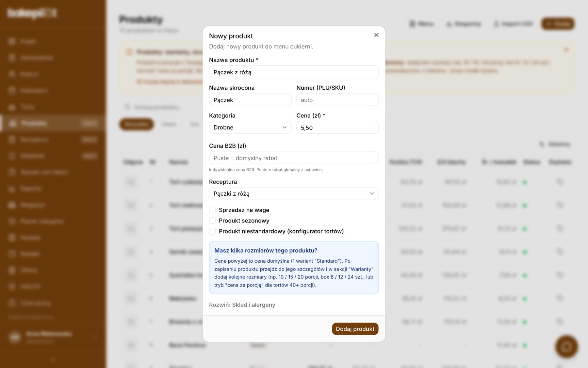The height and width of the screenshot is (368, 588).
Task: Click the copy icon in first product row
Action: point(560,182)
